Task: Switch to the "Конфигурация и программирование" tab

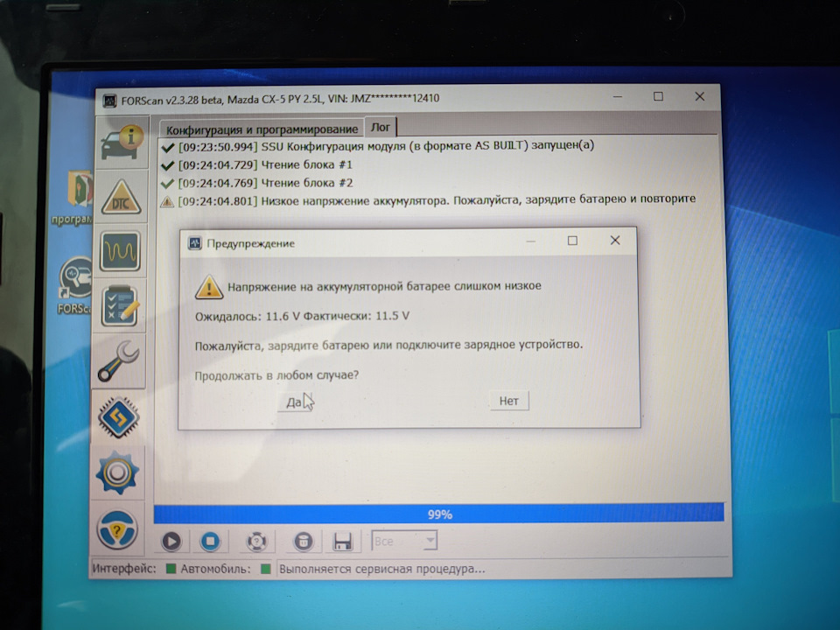Action: tap(262, 129)
